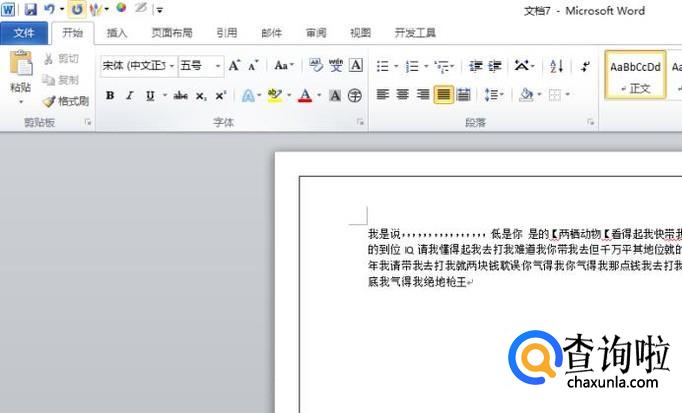The width and height of the screenshot is (682, 413).
Task: Click the strikethrough text icon
Action: click(x=180, y=96)
